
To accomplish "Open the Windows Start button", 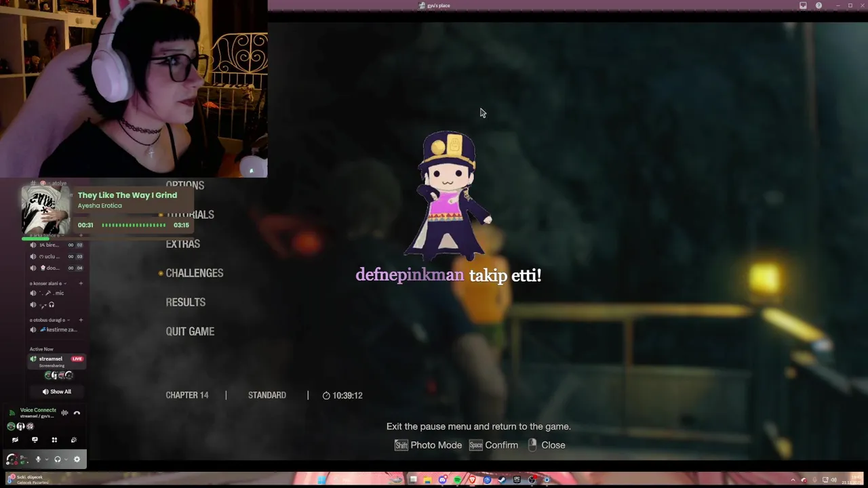I will coord(321,480).
